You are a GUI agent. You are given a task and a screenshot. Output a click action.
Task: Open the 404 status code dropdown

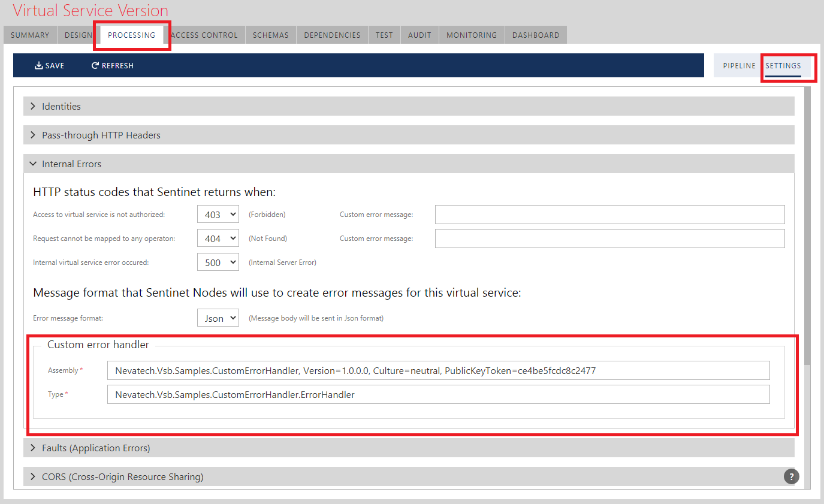[x=218, y=239]
